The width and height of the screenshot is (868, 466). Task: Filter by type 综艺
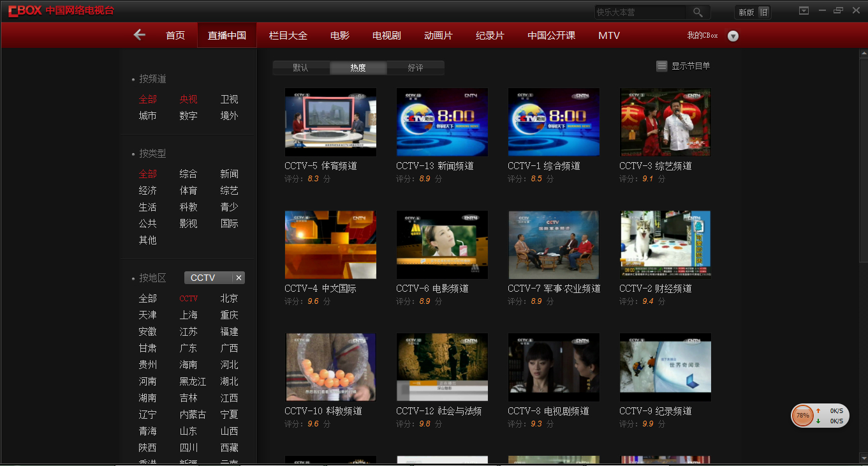[x=229, y=190]
